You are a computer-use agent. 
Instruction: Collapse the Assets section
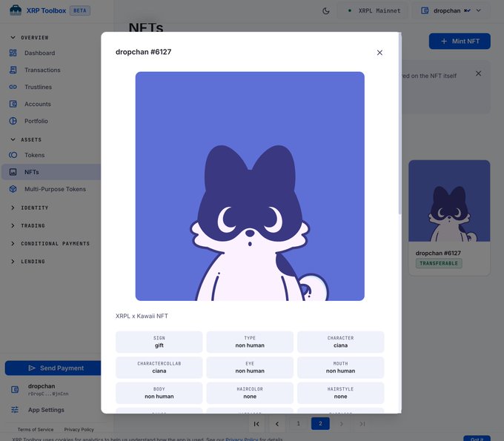[27, 139]
